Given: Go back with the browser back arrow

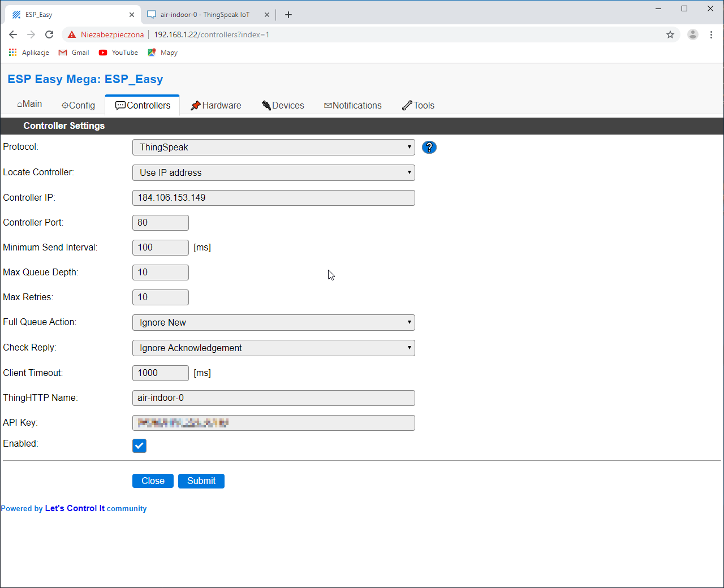Looking at the screenshot, I should click(13, 34).
